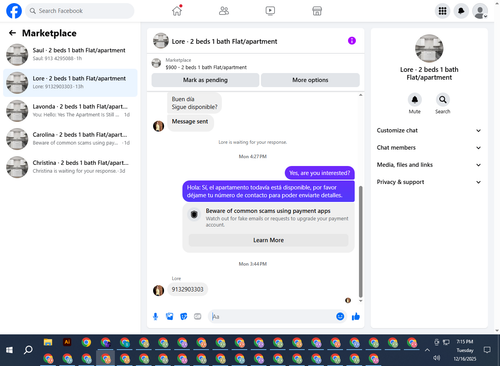Expand Privacy & support section

[x=429, y=182]
